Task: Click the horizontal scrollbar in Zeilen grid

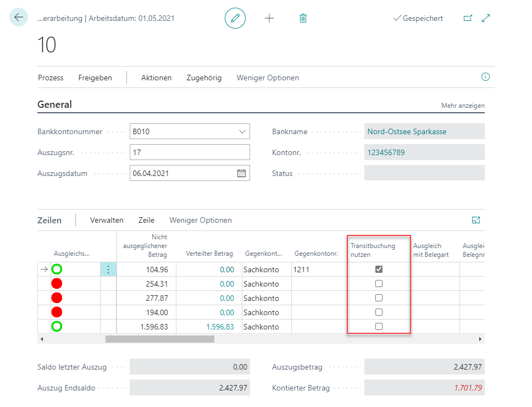Action: tap(159, 339)
